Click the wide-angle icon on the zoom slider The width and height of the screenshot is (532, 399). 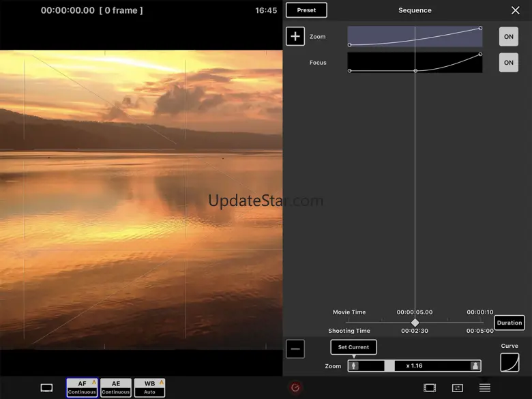pos(353,366)
